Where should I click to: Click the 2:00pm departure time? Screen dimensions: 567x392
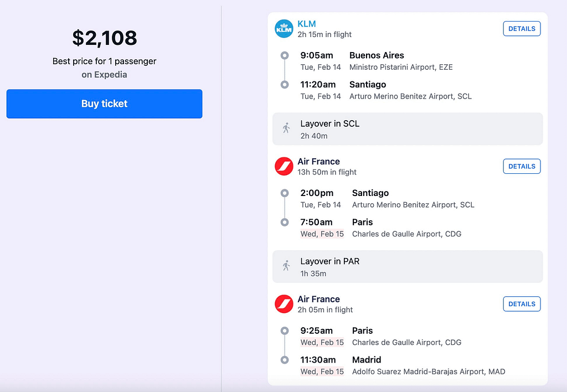[x=317, y=193]
